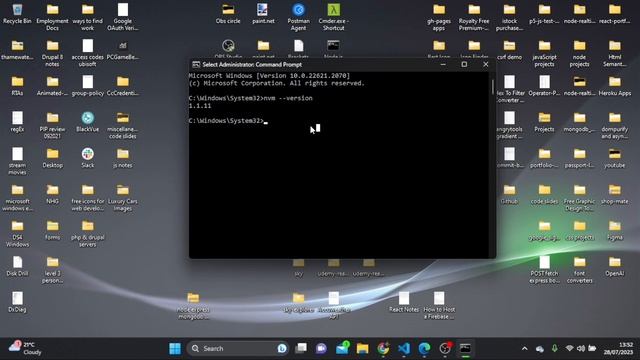Open the DS4 Windows folder

[x=17, y=233]
